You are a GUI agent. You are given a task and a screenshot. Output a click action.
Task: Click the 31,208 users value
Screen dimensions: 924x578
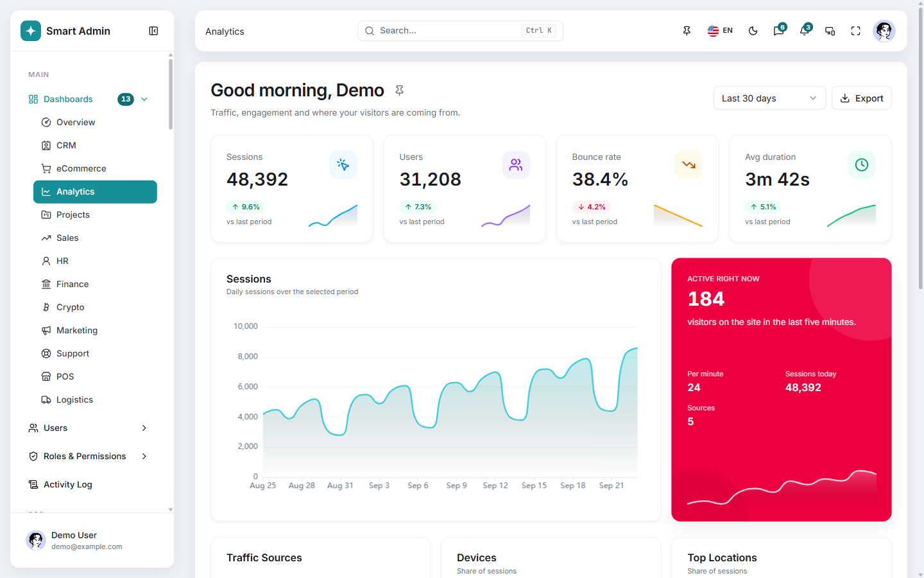point(431,179)
